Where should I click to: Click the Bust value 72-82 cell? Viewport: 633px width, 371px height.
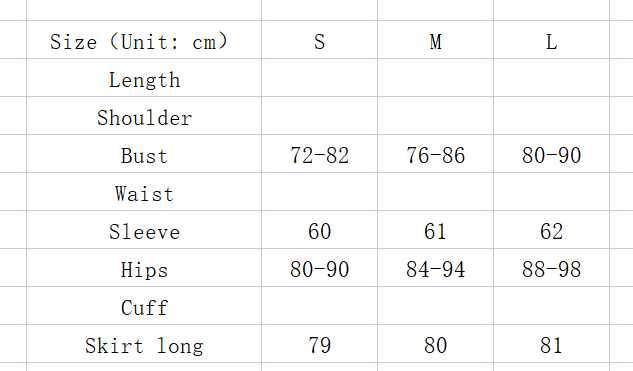pyautogui.click(x=319, y=153)
